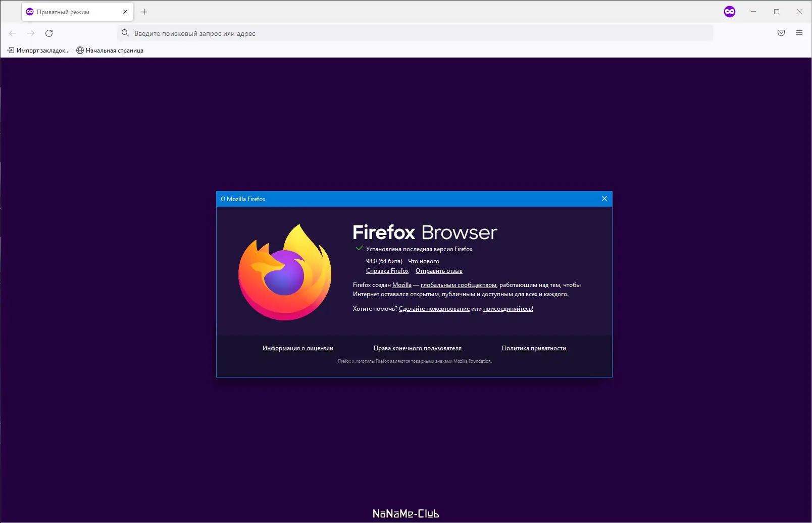Image resolution: width=812 pixels, height=523 pixels.
Task: Click Установлена последняя версия Firefox status text
Action: pyautogui.click(x=419, y=249)
